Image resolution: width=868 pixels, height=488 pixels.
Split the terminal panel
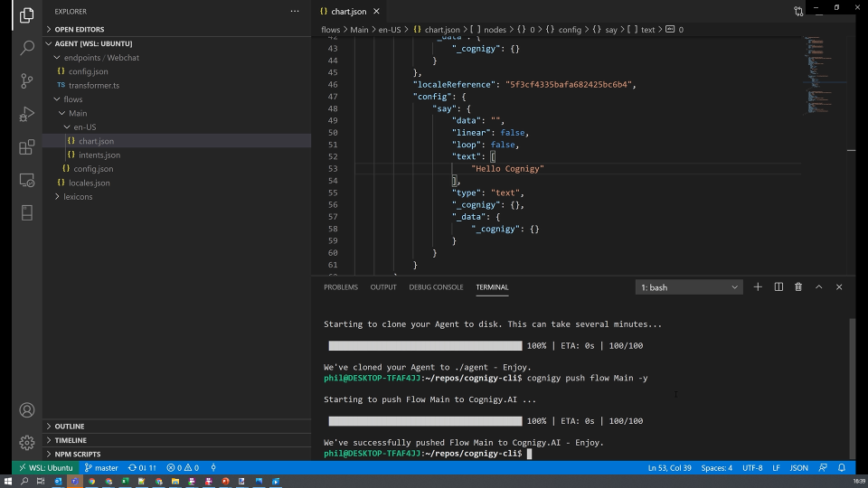tap(778, 287)
